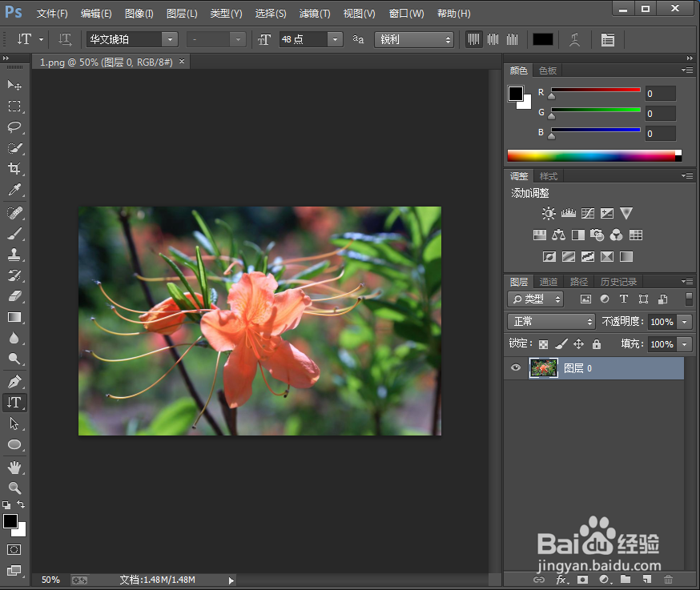Image resolution: width=700 pixels, height=590 pixels.
Task: Toggle visibility of 图层 0 layer
Action: (516, 367)
